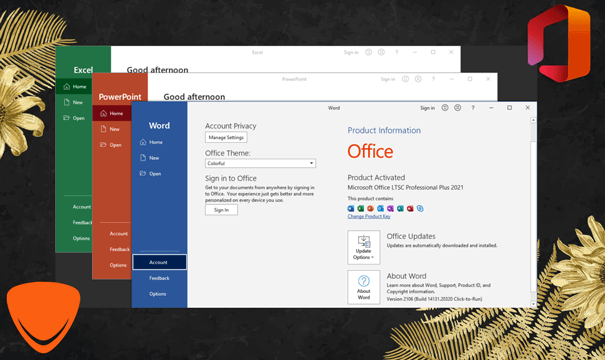Open the Help question mark in PowerPoint
This screenshot has height=360, width=605.
tap(433, 79)
